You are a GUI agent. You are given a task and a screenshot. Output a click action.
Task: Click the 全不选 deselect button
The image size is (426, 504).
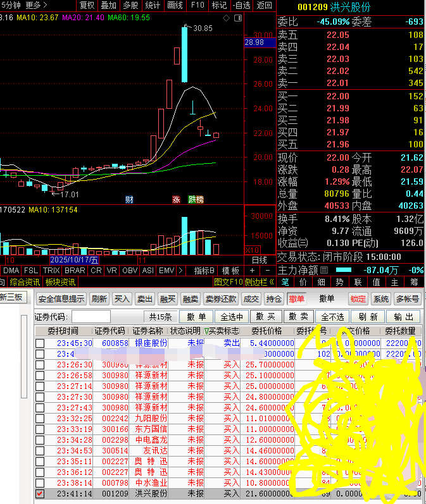(x=332, y=317)
